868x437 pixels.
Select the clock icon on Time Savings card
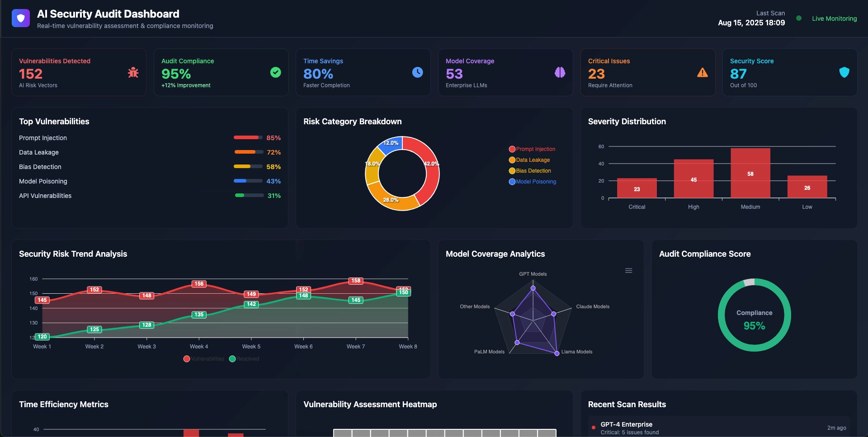[417, 72]
